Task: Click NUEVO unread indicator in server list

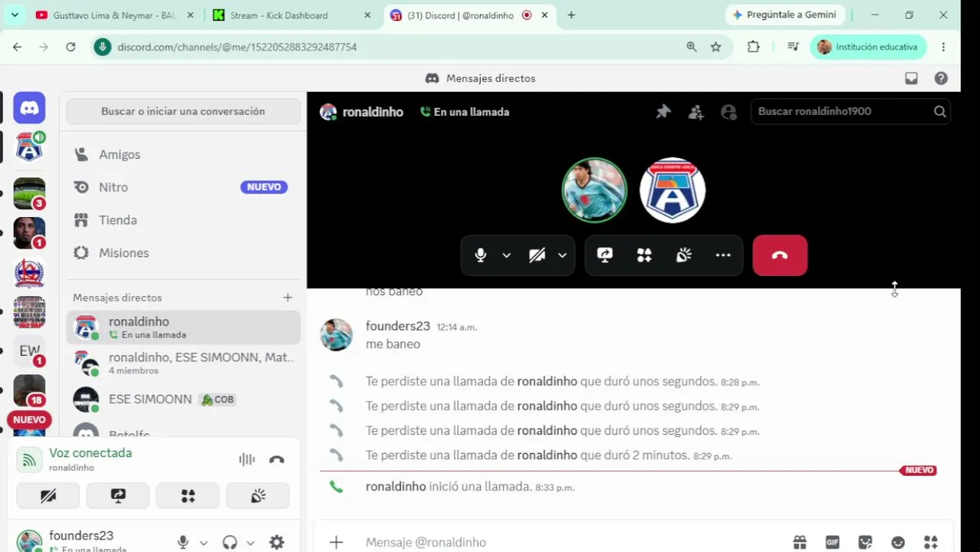Action: click(x=29, y=419)
